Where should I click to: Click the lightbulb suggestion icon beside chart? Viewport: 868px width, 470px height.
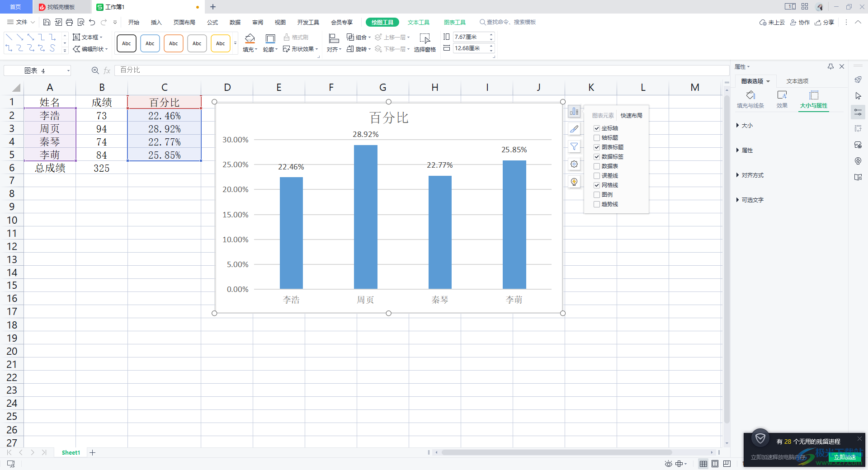point(574,182)
